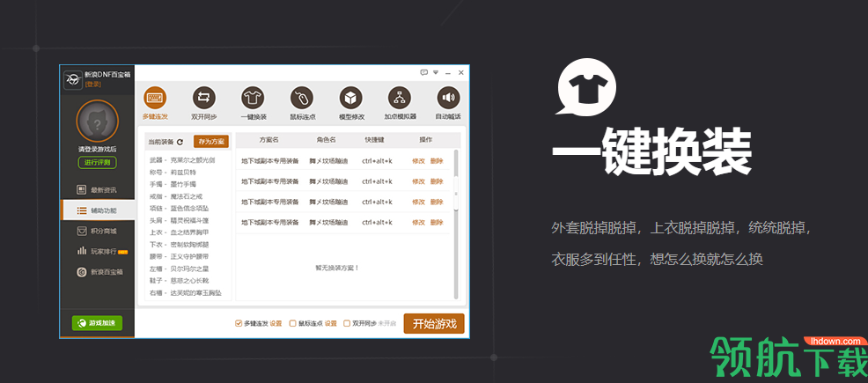Open the 自动喊话 speaker tool
Viewport: 868px width, 383px height.
[448, 104]
